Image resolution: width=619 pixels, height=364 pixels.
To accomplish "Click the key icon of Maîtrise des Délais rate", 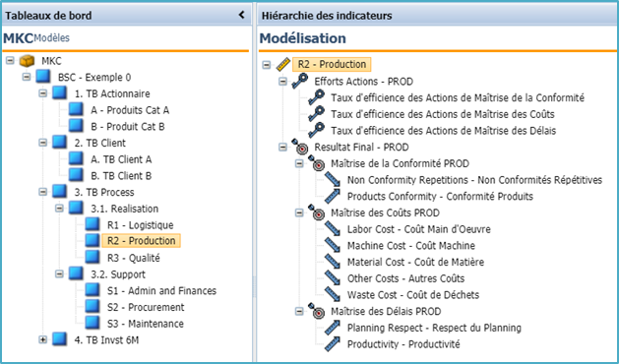I will tap(317, 130).
